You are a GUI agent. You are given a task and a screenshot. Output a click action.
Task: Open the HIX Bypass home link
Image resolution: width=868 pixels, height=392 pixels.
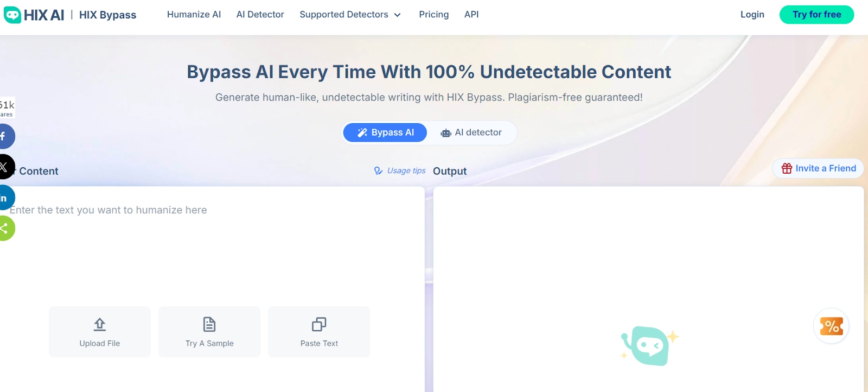point(107,15)
